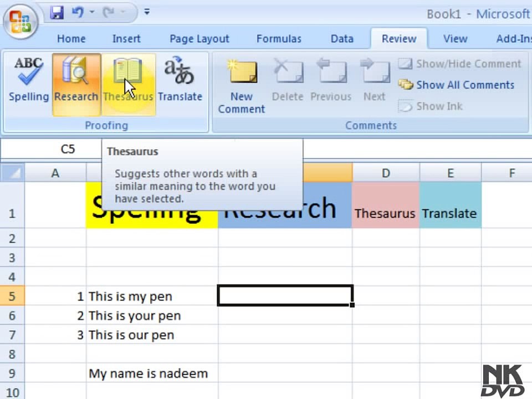Toggle Show/Hide Comment
The height and width of the screenshot is (399, 532).
click(459, 64)
